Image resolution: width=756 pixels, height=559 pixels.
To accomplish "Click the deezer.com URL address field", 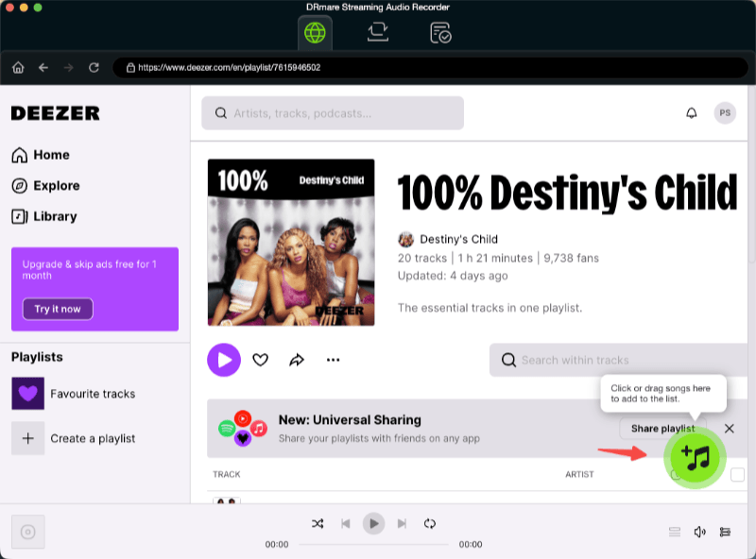I will point(430,67).
